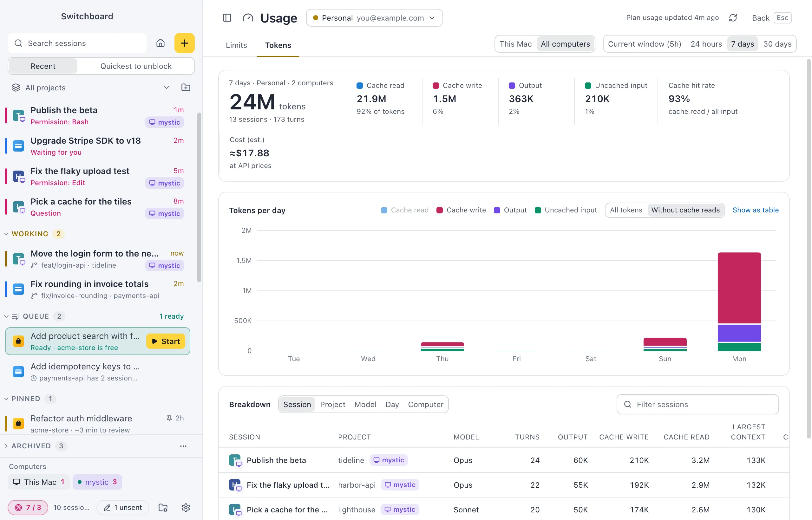Screen dimensions: 812x520
Task: Click the Search sessions field
Action: [x=77, y=43]
